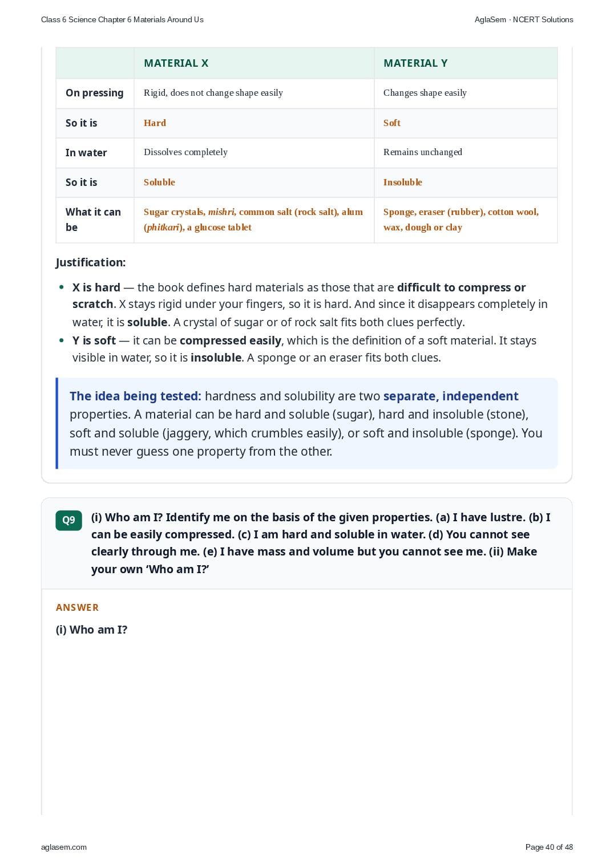This screenshot has height=868, width=614.
Task: Click the 'On pressing' row label
Action: 95,93
